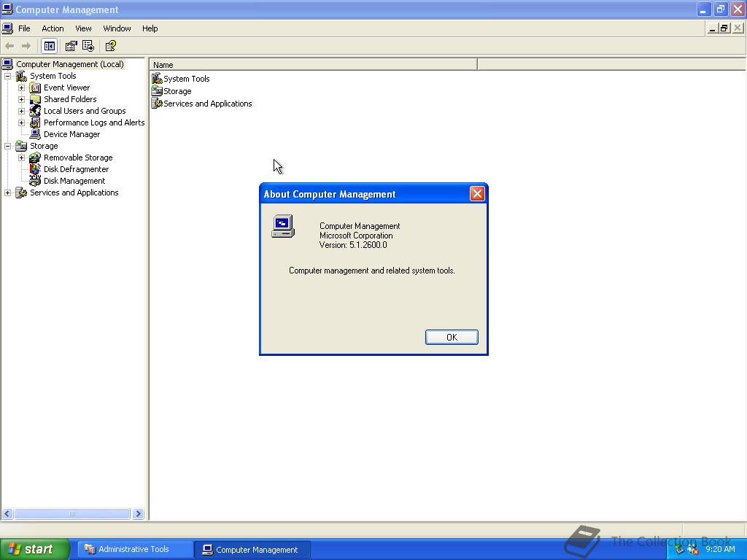Select Shared Folders icon in tree
The width and height of the screenshot is (747, 560).
[x=35, y=99]
